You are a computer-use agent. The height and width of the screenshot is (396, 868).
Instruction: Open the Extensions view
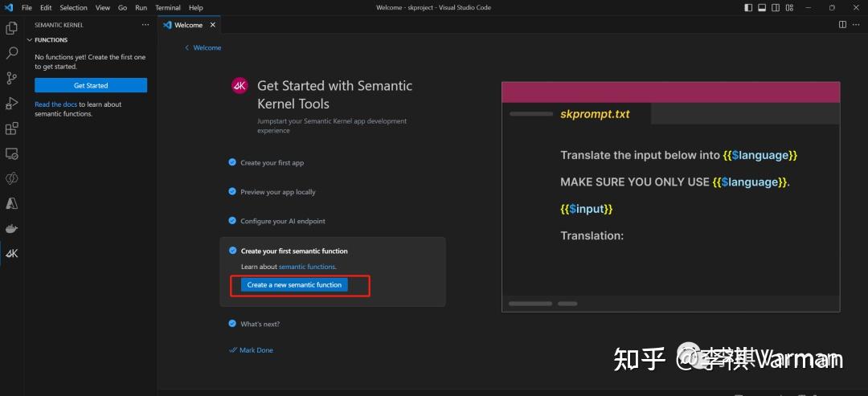pyautogui.click(x=11, y=129)
